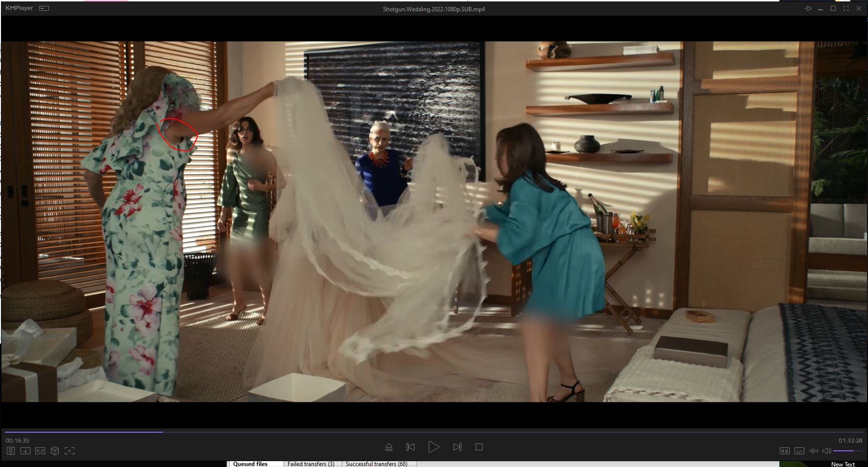Enable VR mode with the goggles icon
Viewport: 868px width, 467px height.
pos(40,451)
